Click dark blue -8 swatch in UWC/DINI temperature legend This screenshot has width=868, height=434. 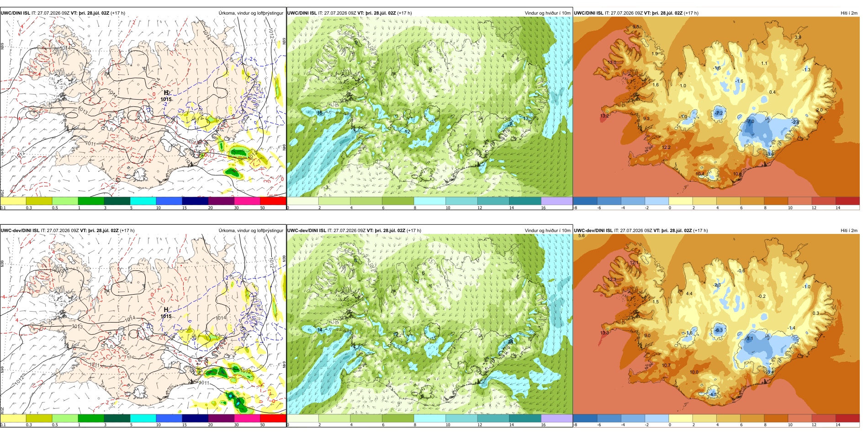point(585,201)
